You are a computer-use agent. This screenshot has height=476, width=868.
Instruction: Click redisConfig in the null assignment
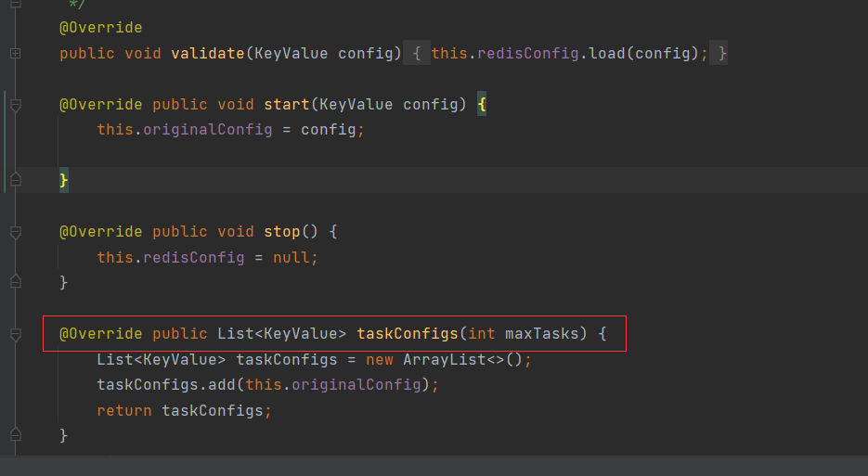194,257
